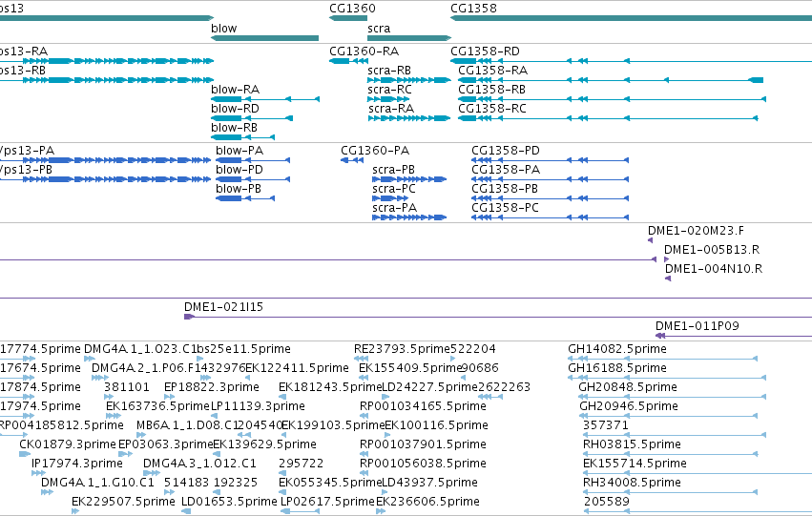The image size is (812, 516).
Task: Select transcript CG1358-RC
Action: 608,118
